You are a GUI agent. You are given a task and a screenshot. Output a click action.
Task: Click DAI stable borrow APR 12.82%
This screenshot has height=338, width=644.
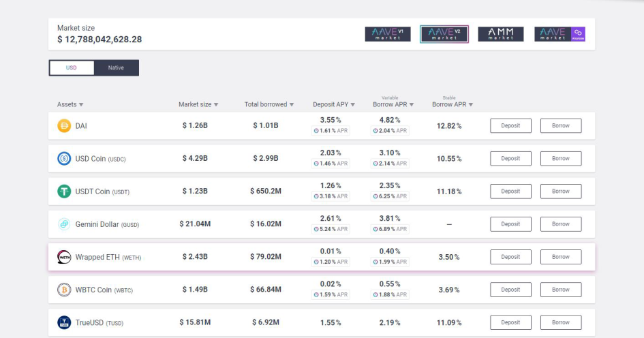pyautogui.click(x=449, y=125)
